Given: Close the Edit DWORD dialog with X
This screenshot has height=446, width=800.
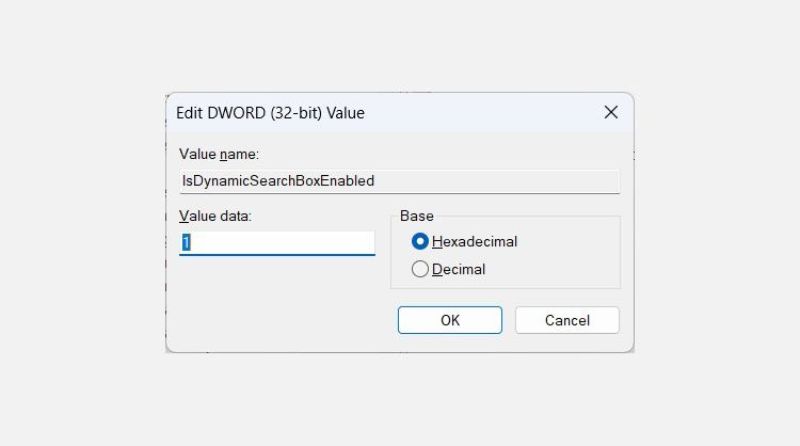Looking at the screenshot, I should point(611,113).
